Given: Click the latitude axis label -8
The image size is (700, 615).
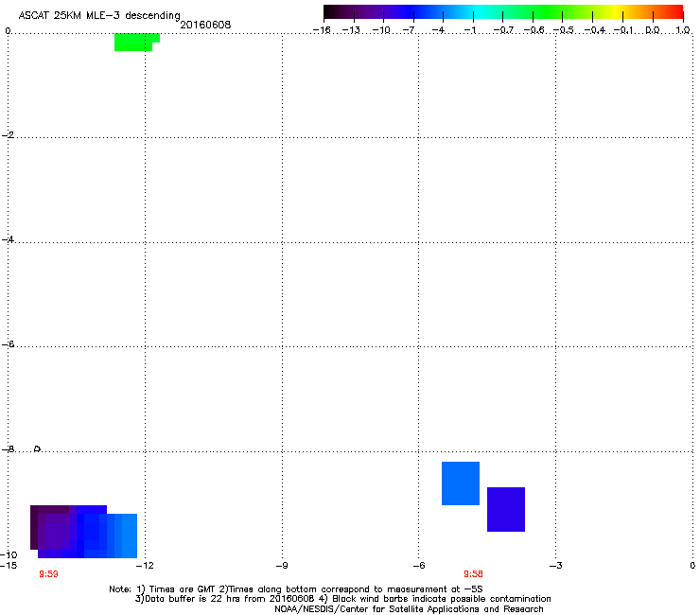Looking at the screenshot, I should pos(8,448).
